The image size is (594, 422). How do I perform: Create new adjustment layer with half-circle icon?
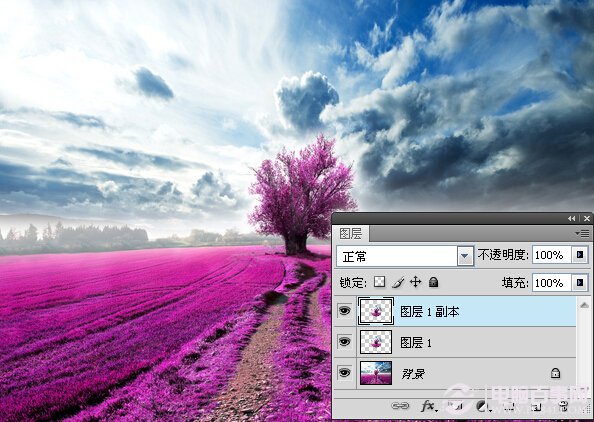click(x=483, y=406)
